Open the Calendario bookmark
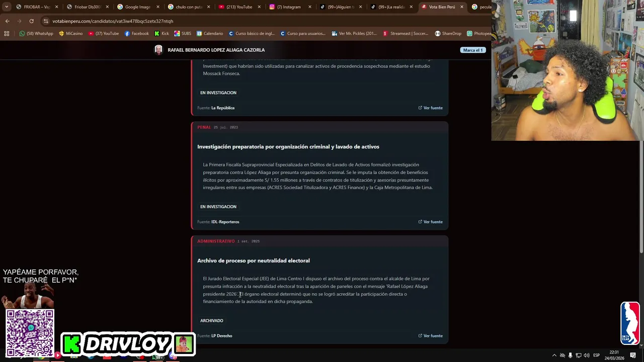644x362 pixels. click(x=210, y=34)
